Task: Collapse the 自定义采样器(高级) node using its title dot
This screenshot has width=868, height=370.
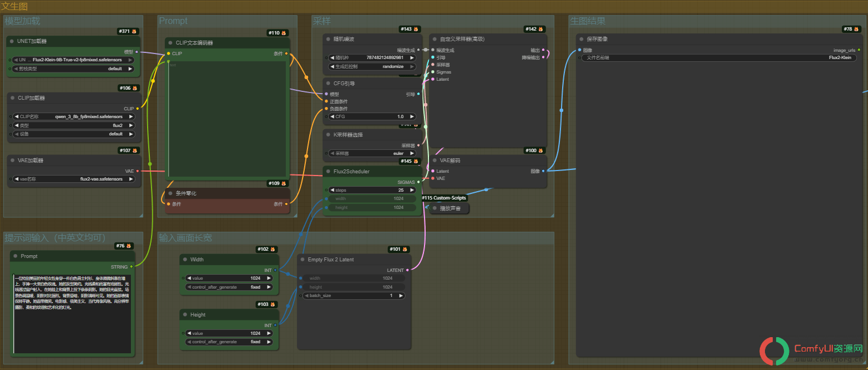Action: point(435,39)
